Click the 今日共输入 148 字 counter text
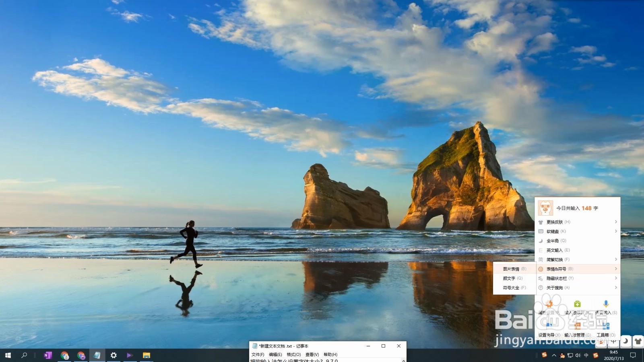The image size is (644, 362). pos(577,208)
